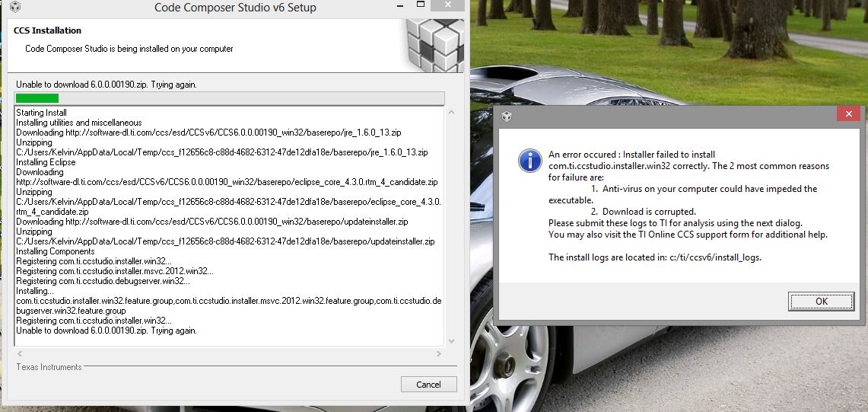Click the 'Installing Components' log line

point(56,251)
